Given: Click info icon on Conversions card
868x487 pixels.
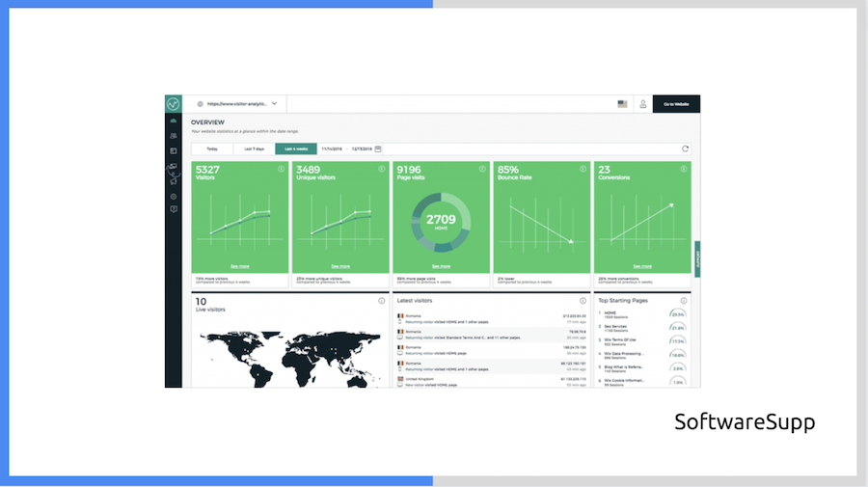Looking at the screenshot, I should [x=684, y=169].
